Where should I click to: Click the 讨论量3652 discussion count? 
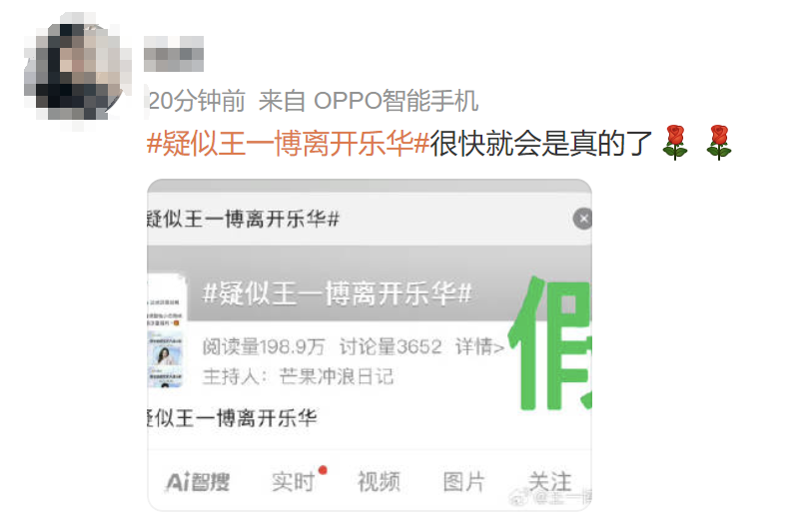click(391, 346)
